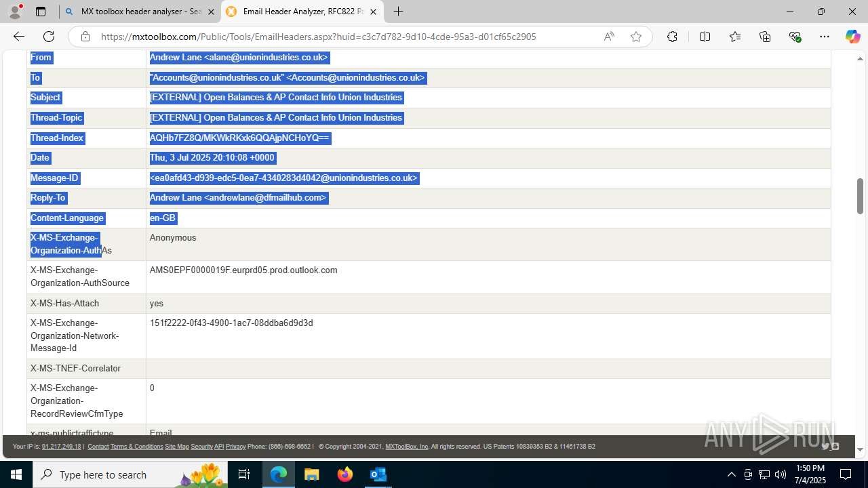This screenshot has width=868, height=488.
Task: Open the Collections icon
Action: click(765, 37)
